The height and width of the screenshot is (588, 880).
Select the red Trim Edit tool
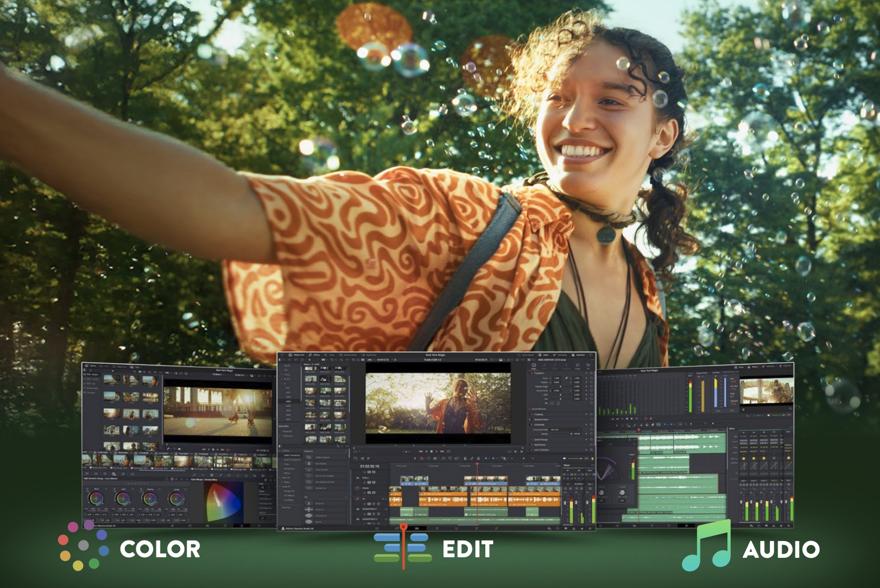pyautogui.click(x=422, y=458)
